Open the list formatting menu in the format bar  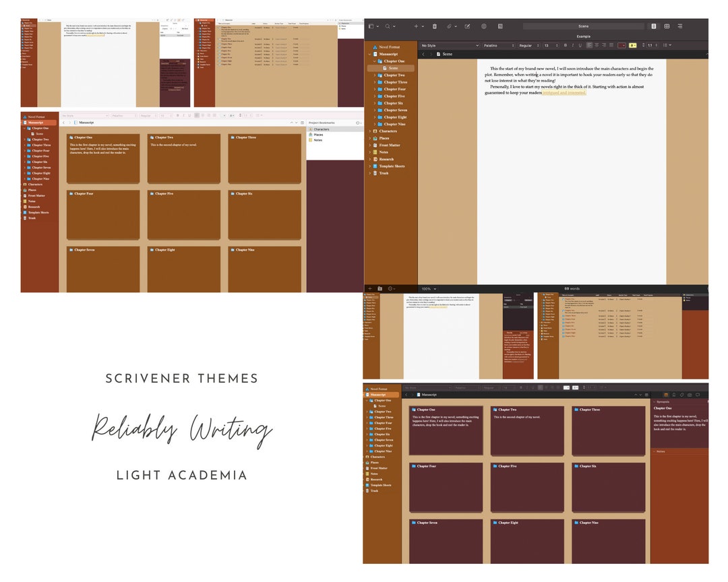(666, 46)
